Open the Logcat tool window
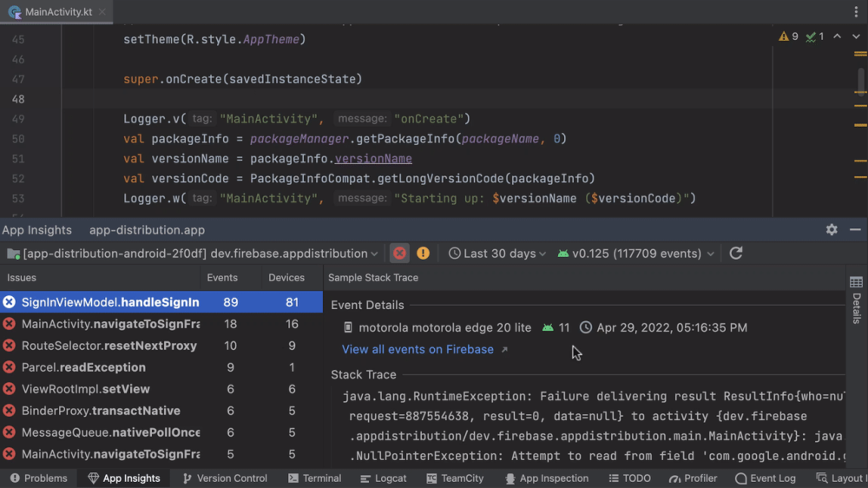This screenshot has width=868, height=488. [x=383, y=478]
